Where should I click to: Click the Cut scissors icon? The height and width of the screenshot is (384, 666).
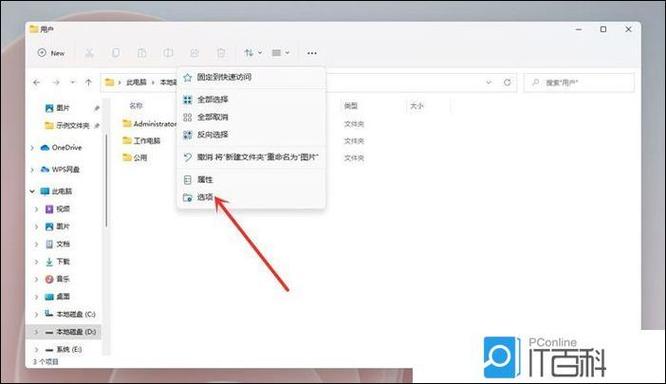pos(89,53)
